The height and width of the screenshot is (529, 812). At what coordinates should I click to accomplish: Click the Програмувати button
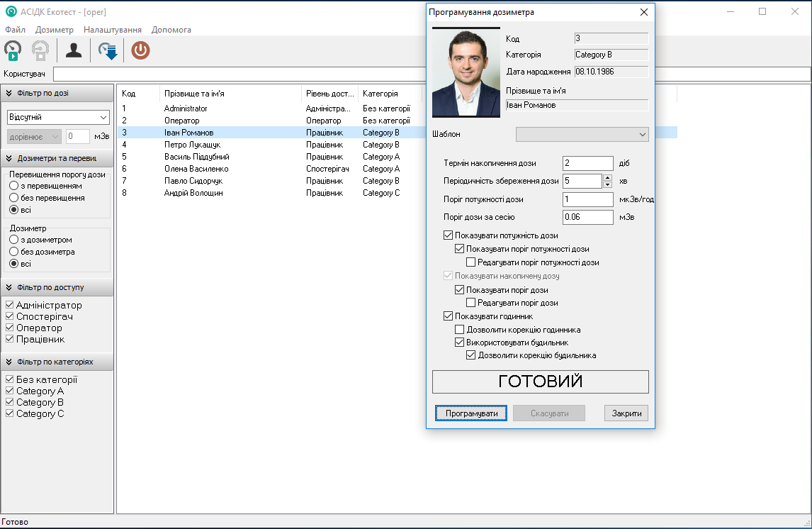tap(471, 413)
